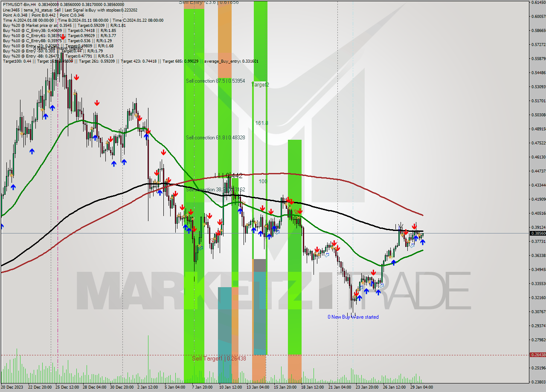Select the '5 Jan 04:00' time label
Screen dimensions: 546x392
(x=175, y=387)
